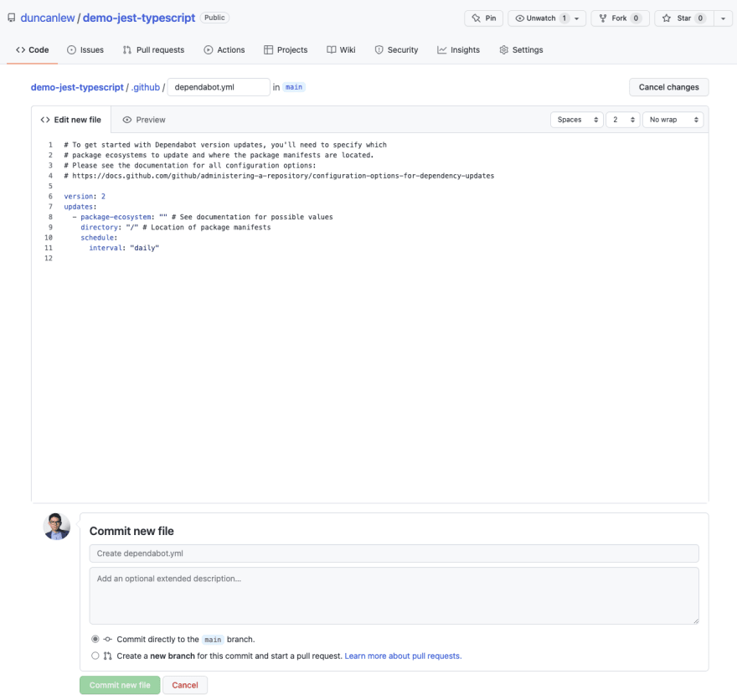Select the create new branch radio

[95, 656]
